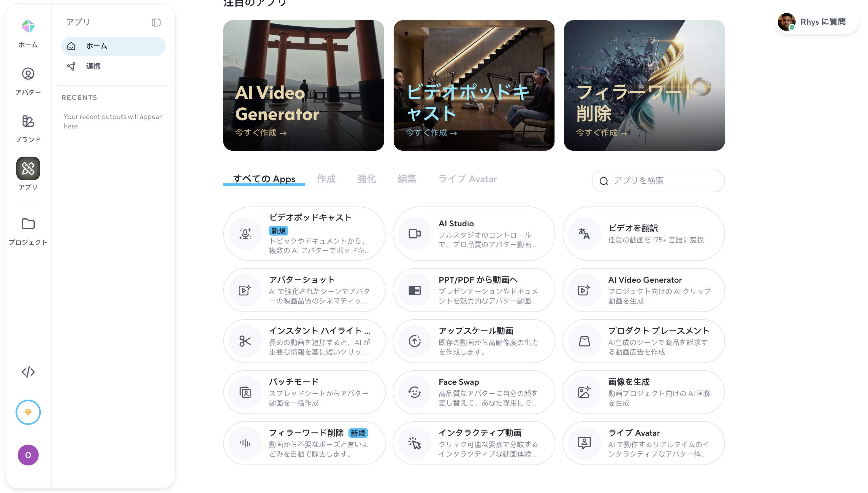The height and width of the screenshot is (493, 868).
Task: Open アバターショット app icon
Action: [245, 290]
